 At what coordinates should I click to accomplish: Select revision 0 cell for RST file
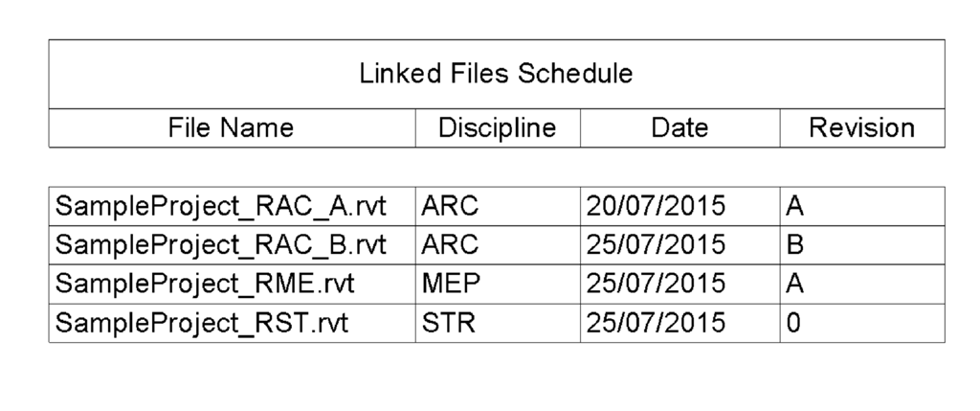(861, 324)
